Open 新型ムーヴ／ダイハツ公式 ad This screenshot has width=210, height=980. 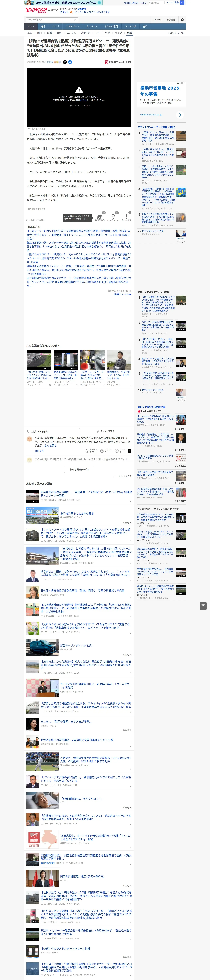click(76, 646)
